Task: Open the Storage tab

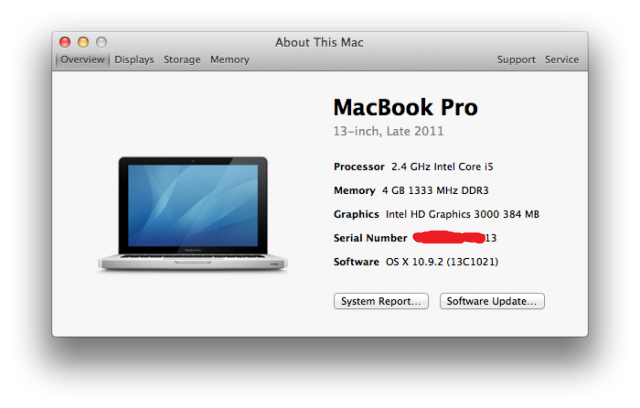Action: 182,60
